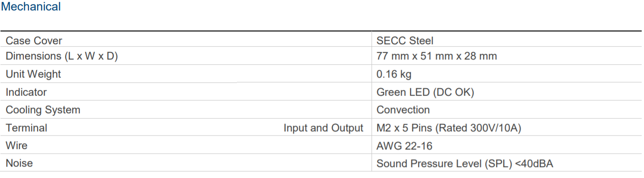Click the Input and Output text
The width and height of the screenshot is (644, 178).
point(323,128)
